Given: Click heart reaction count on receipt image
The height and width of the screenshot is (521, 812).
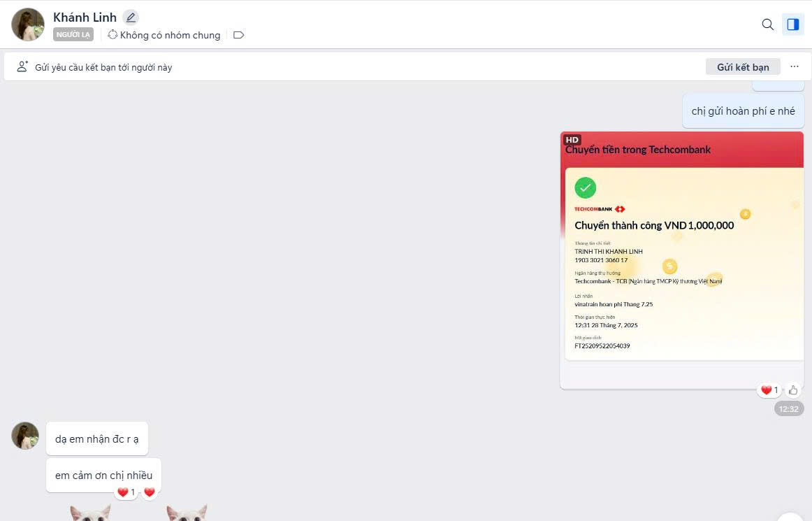Looking at the screenshot, I should (769, 390).
